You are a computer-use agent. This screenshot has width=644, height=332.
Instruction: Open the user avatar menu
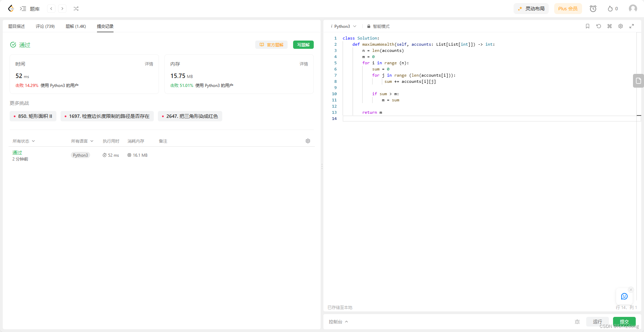pos(633,9)
